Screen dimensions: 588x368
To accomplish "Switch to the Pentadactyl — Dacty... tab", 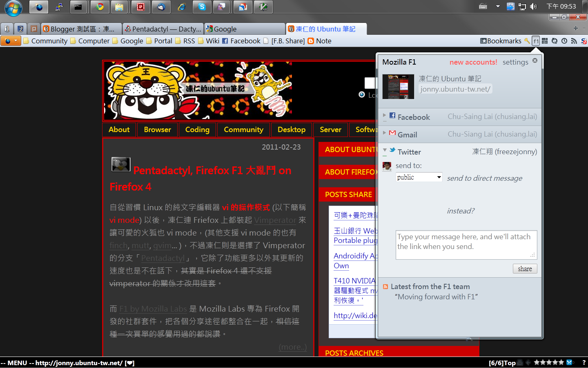I will (x=163, y=29).
